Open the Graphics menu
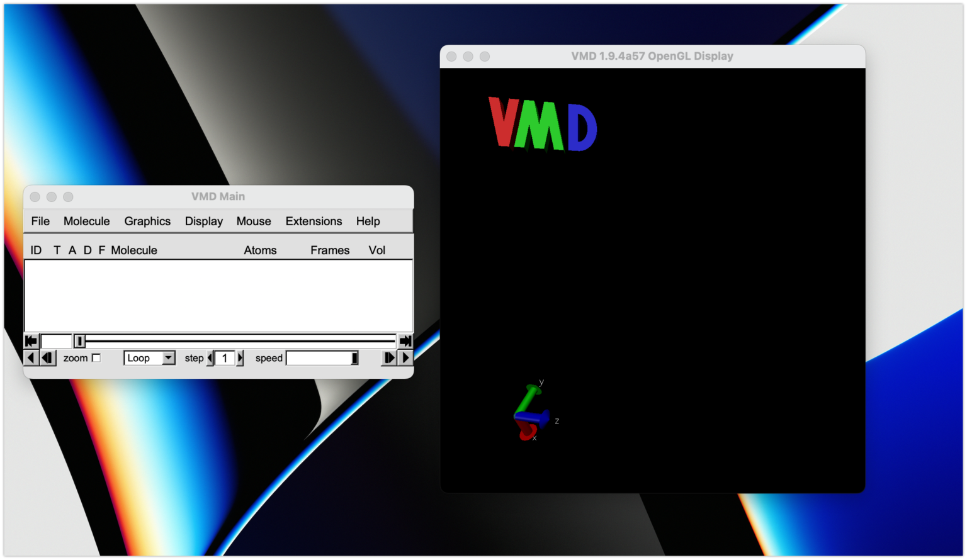This screenshot has width=967, height=560. (147, 221)
